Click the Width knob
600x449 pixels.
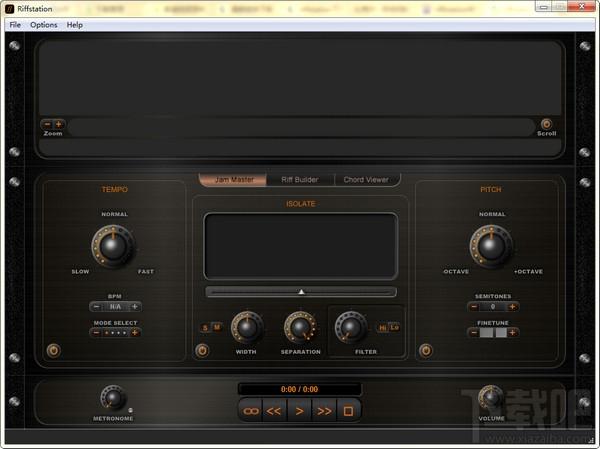pyautogui.click(x=247, y=327)
